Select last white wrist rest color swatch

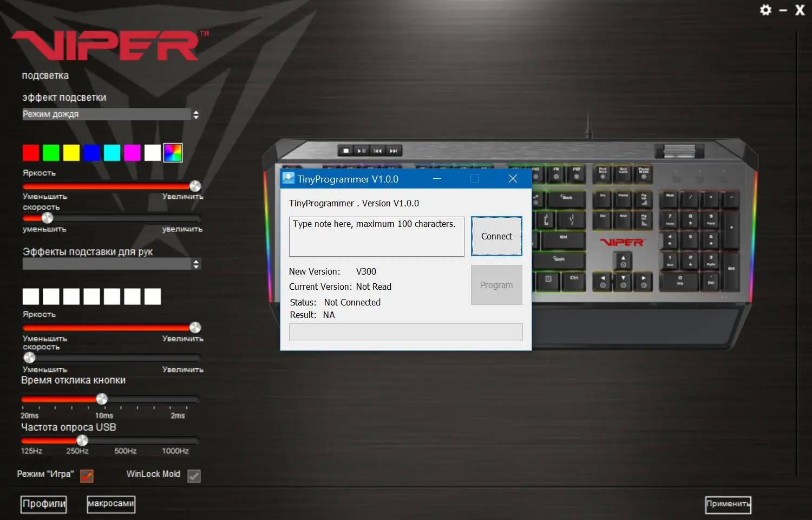[x=153, y=296]
